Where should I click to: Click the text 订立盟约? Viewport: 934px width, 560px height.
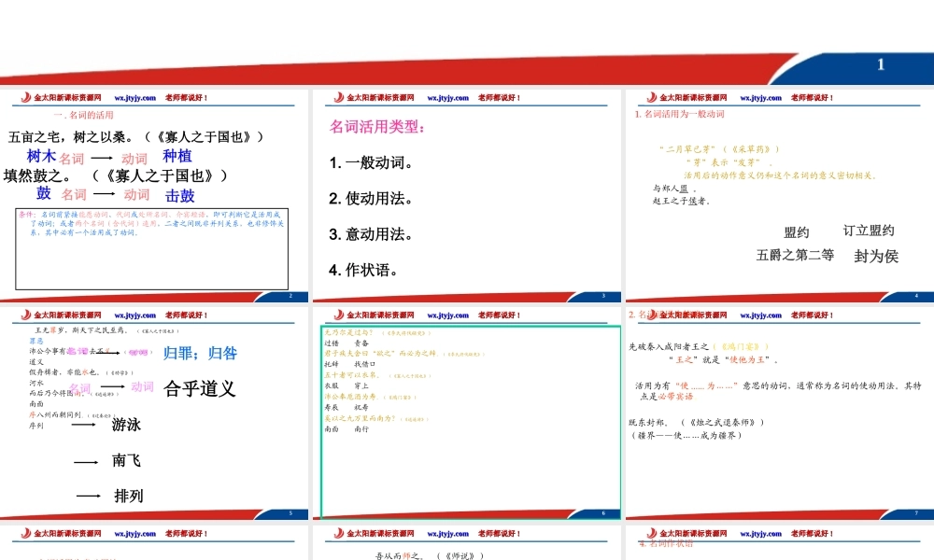point(869,231)
